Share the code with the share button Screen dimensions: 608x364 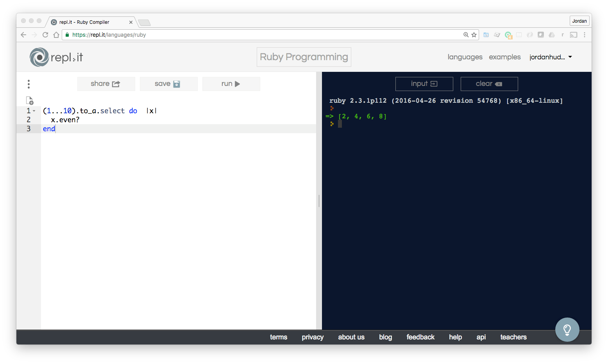[x=106, y=84]
